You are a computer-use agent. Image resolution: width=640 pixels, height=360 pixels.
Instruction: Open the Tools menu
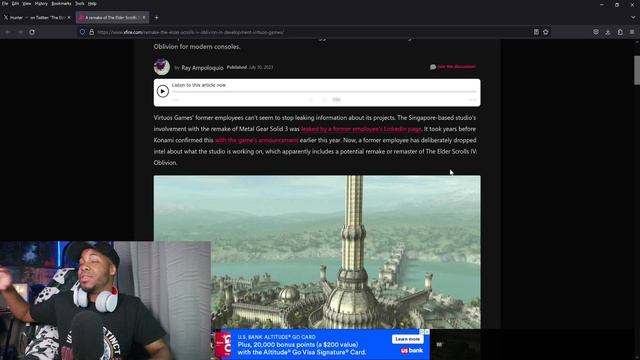tap(80, 4)
